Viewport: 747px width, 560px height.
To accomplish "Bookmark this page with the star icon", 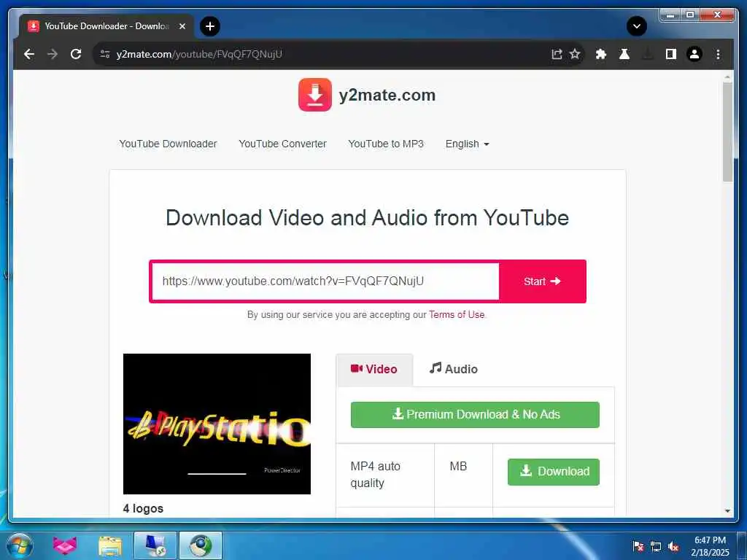I will pyautogui.click(x=575, y=54).
